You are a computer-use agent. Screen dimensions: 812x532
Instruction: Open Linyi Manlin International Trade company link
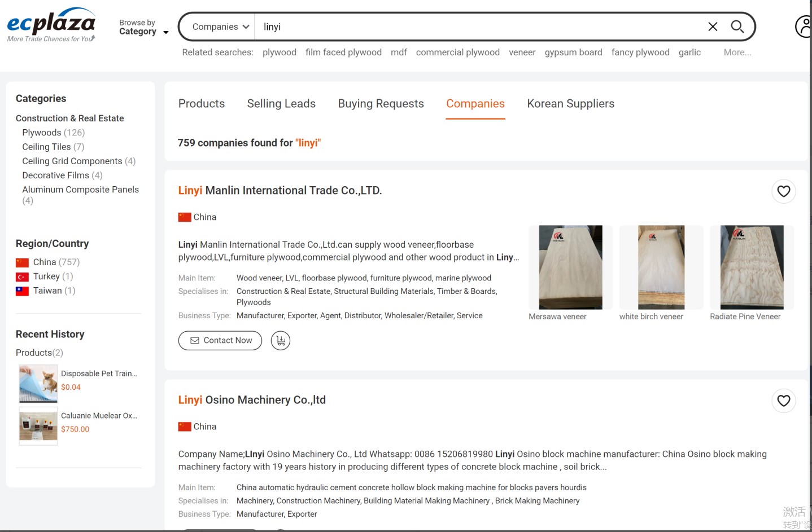coord(280,191)
